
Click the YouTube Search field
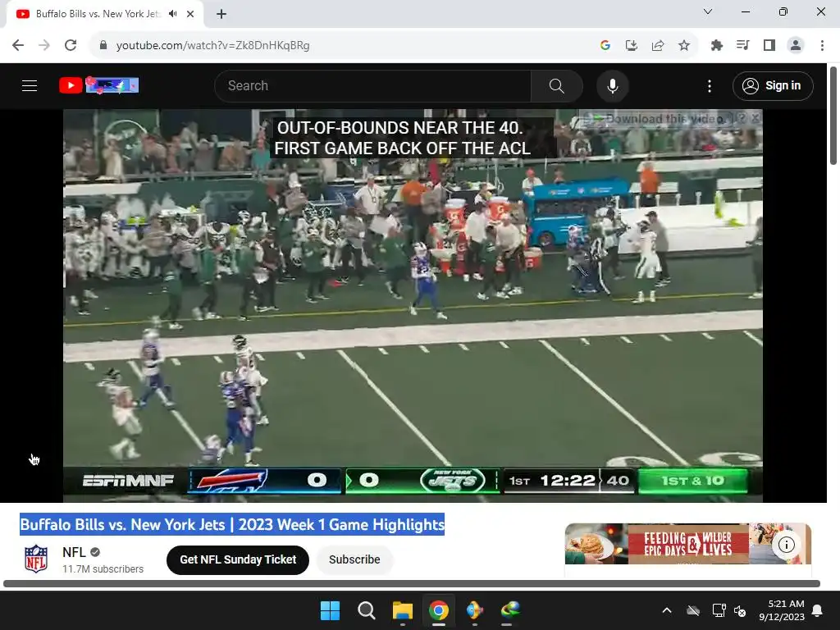pyautogui.click(x=372, y=85)
